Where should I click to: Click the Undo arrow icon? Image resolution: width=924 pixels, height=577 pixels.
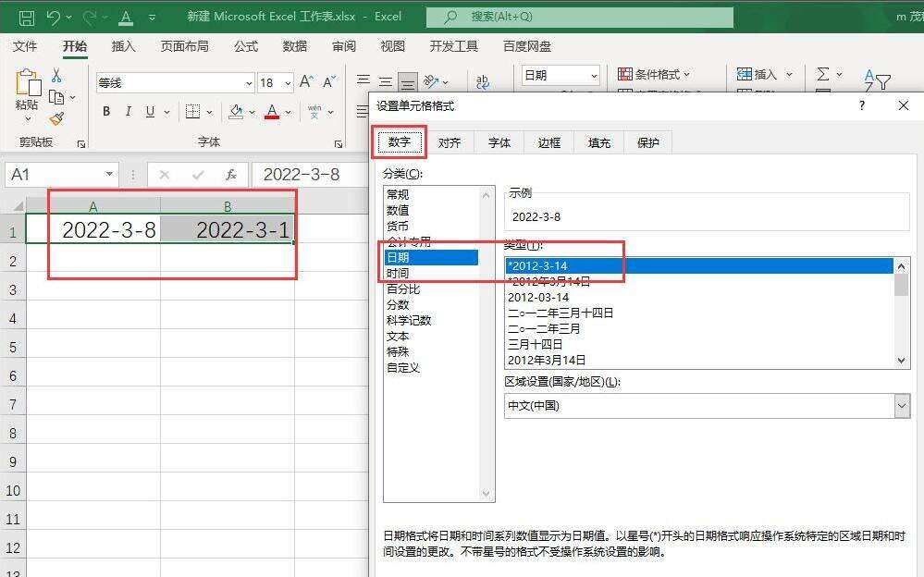click(53, 18)
